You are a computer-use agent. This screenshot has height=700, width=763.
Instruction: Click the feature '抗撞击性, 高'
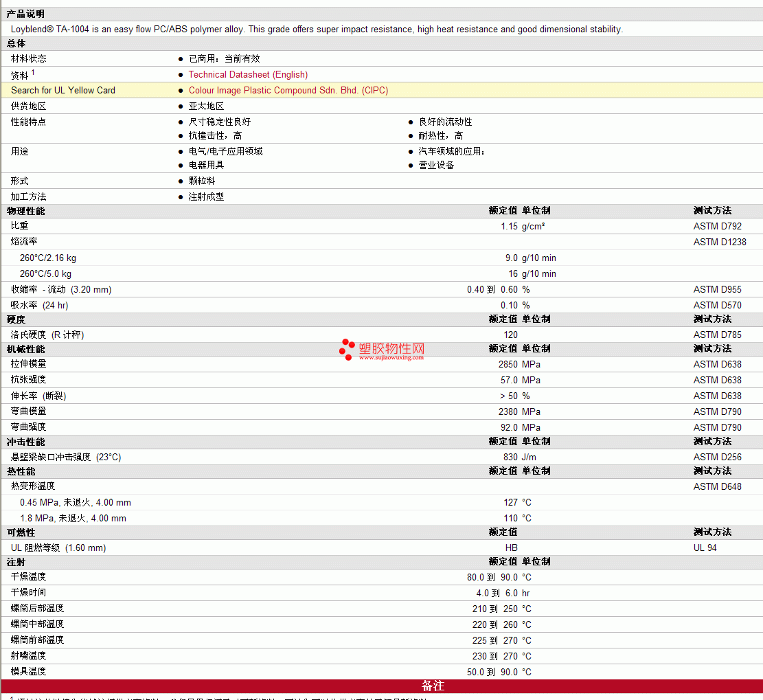click(216, 136)
